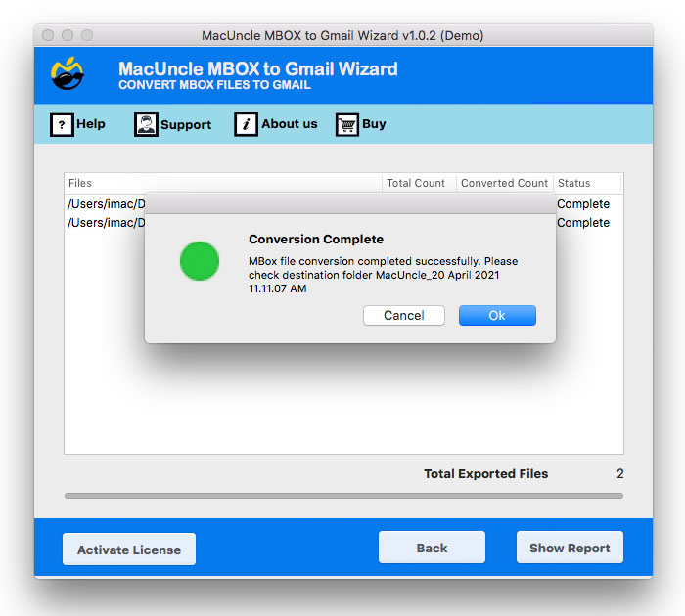The width and height of the screenshot is (685, 616).
Task: Go Back to the previous step
Action: click(432, 548)
